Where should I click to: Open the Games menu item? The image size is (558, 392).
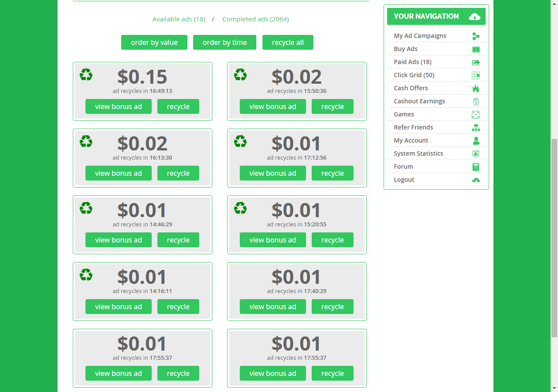click(404, 114)
